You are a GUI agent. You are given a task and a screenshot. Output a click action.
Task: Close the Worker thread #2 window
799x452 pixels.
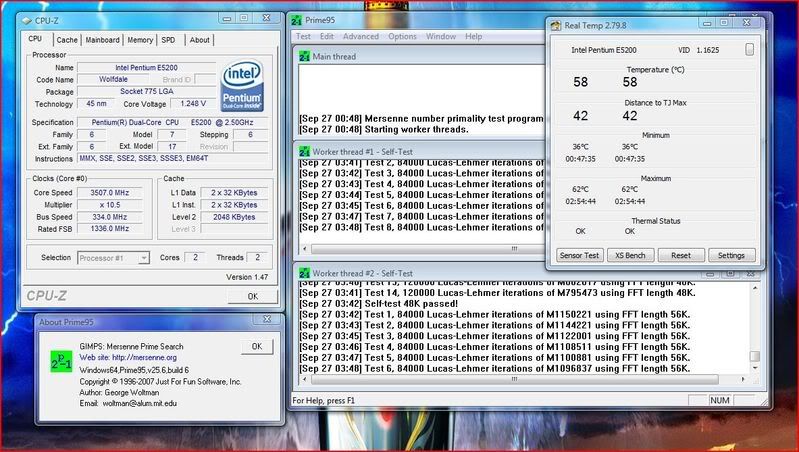point(750,274)
